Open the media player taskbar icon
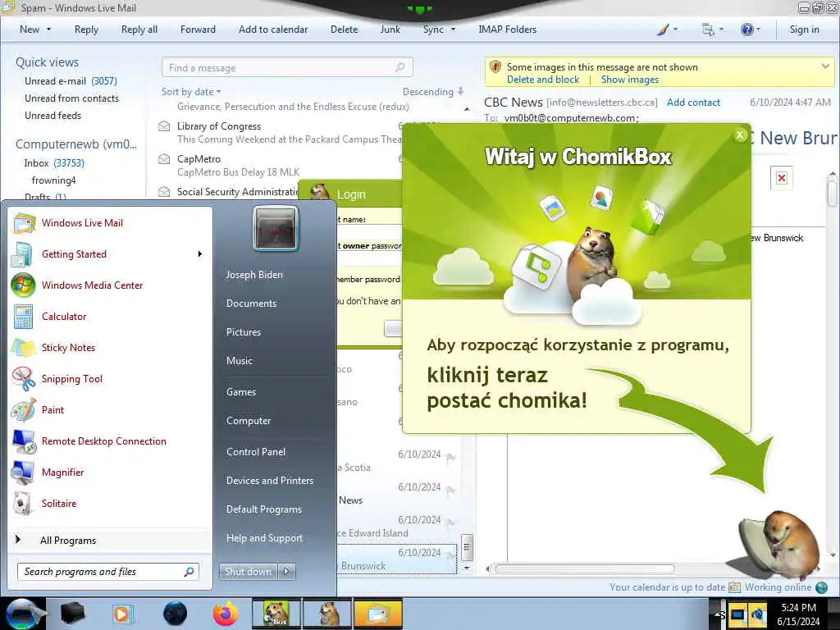This screenshot has height=630, width=840. pyautogui.click(x=122, y=614)
